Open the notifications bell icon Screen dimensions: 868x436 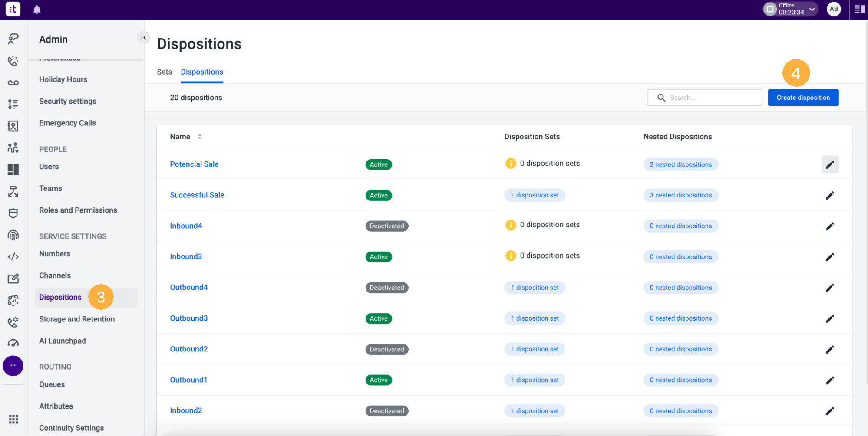coord(37,10)
